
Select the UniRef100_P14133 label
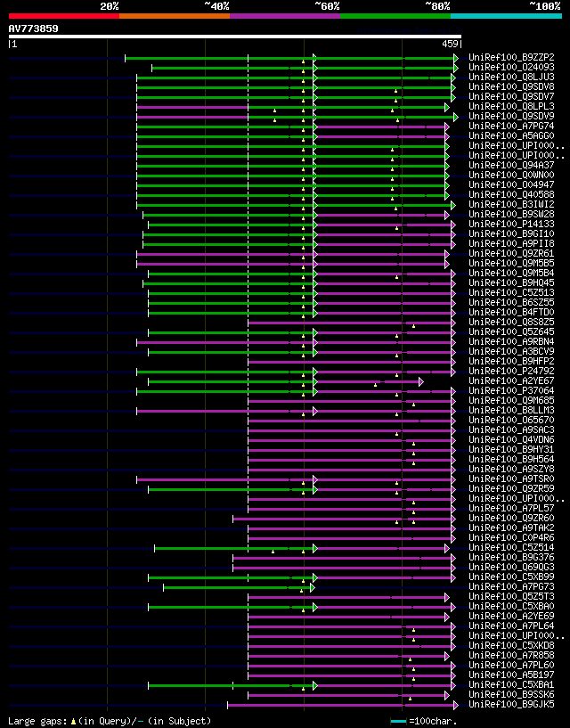[511, 225]
